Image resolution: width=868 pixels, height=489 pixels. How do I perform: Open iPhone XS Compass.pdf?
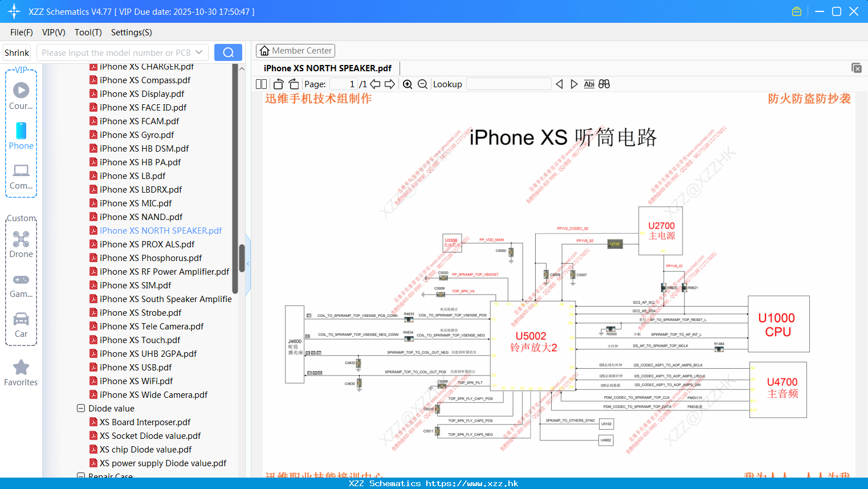tap(145, 80)
